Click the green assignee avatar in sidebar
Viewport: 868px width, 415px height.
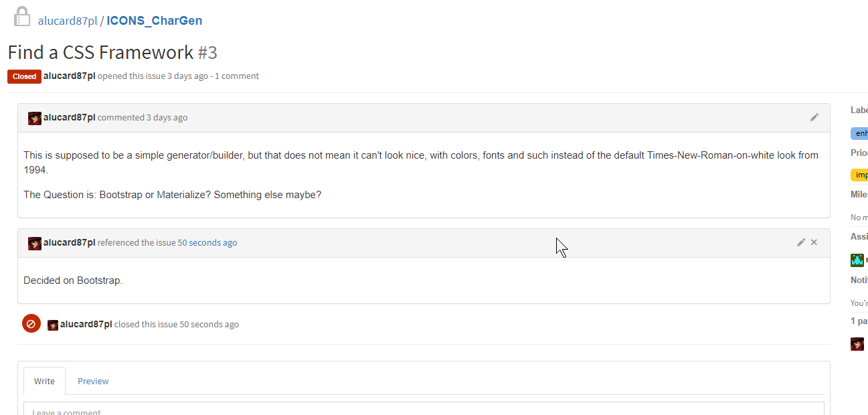[857, 260]
